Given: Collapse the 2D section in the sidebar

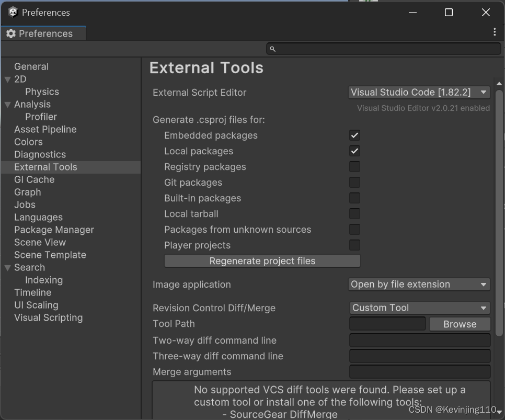Looking at the screenshot, I should point(7,79).
